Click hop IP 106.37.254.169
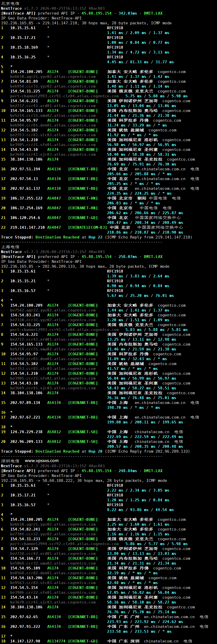The height and width of the screenshot is (644, 217). point(26,208)
